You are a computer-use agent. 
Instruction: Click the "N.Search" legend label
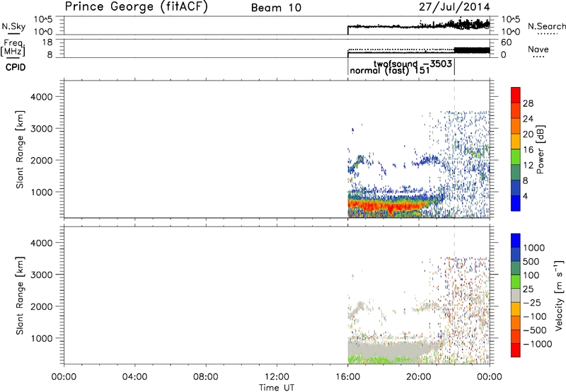[546, 26]
